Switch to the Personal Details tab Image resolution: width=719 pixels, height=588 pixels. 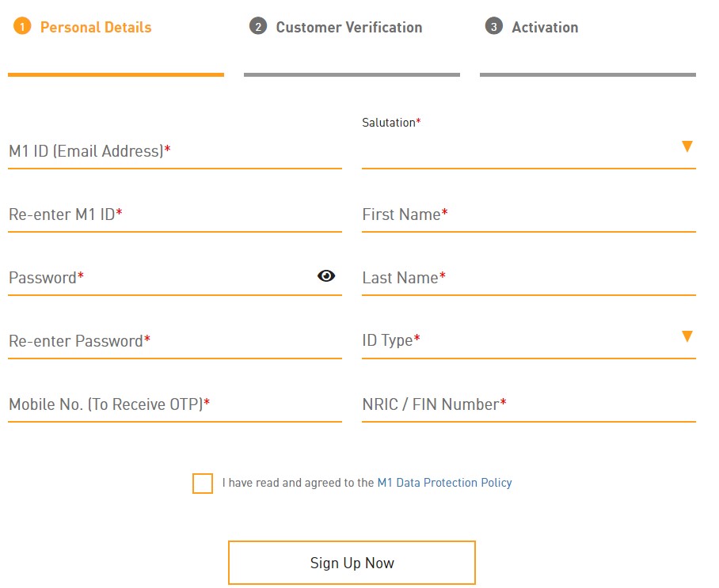coord(96,28)
